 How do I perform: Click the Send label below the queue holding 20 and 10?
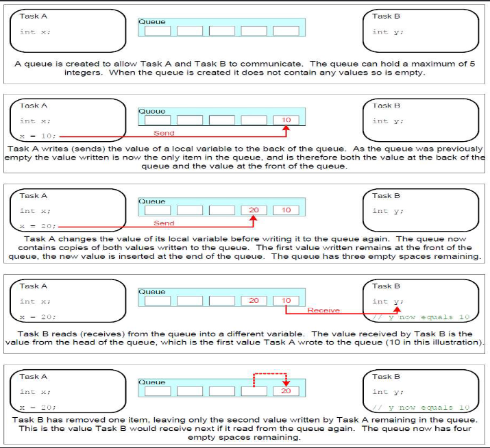164,223
